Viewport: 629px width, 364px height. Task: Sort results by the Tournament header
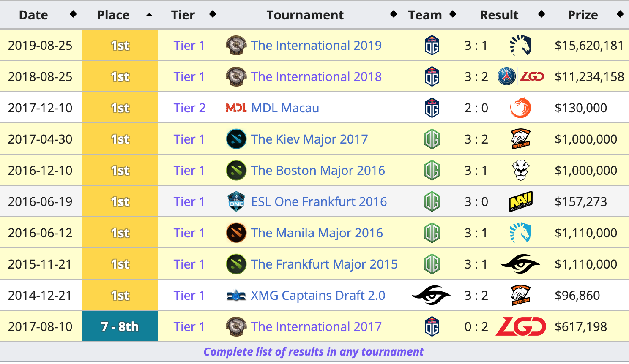click(x=305, y=15)
